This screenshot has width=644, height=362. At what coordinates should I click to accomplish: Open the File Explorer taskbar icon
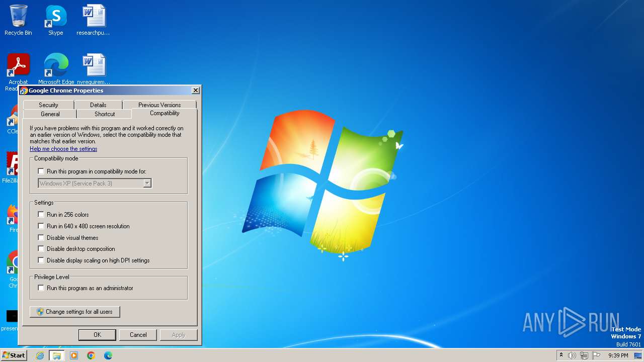tap(57, 355)
